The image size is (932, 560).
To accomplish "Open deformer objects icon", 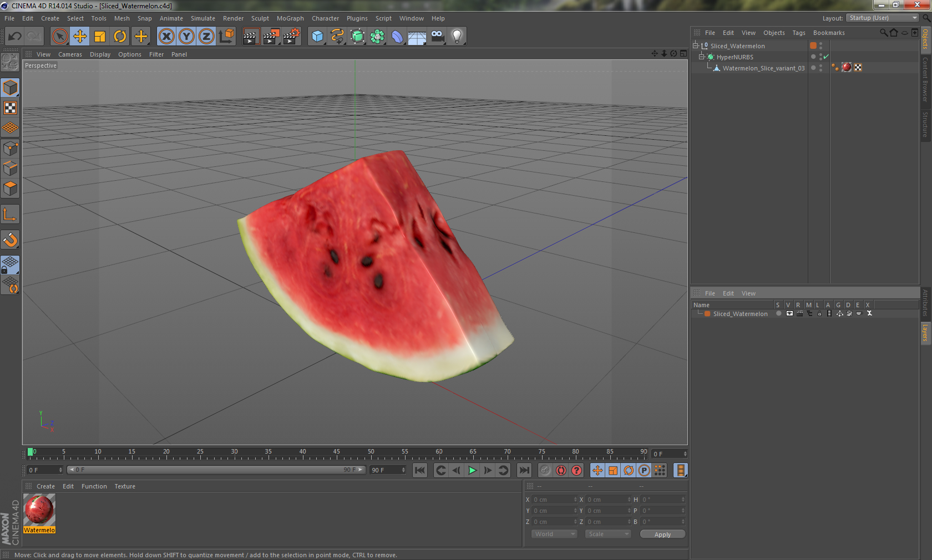I will [x=397, y=37].
